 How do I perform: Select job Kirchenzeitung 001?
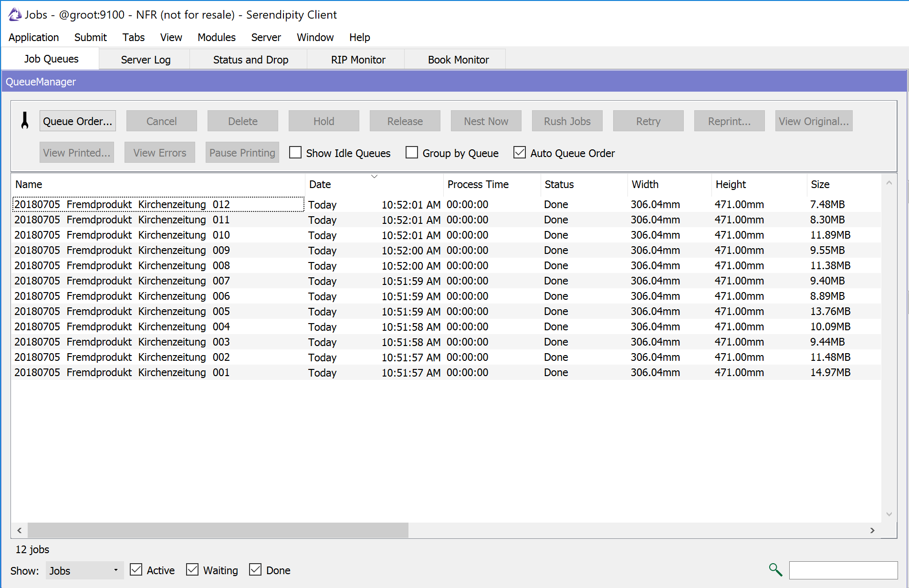tap(446, 372)
